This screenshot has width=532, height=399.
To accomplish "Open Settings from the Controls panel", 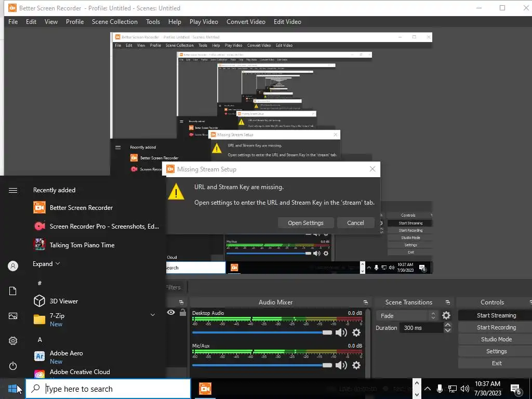I will click(496, 351).
